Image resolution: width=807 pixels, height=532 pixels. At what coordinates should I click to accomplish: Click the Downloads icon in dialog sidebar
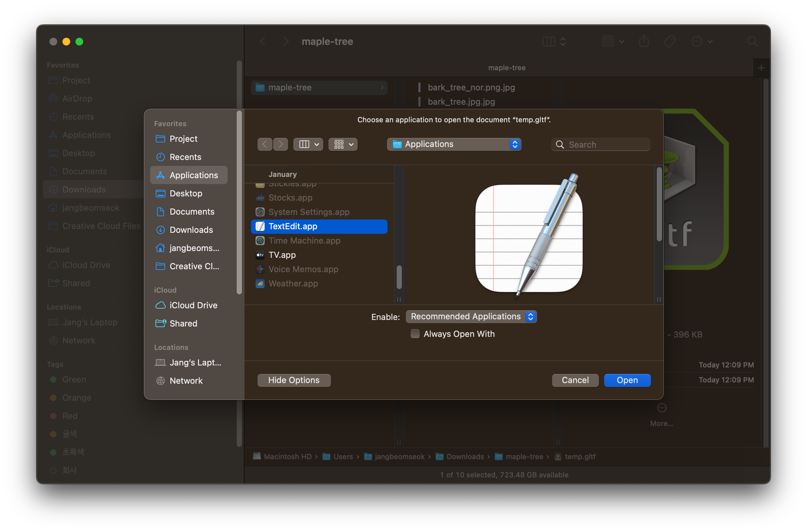160,230
